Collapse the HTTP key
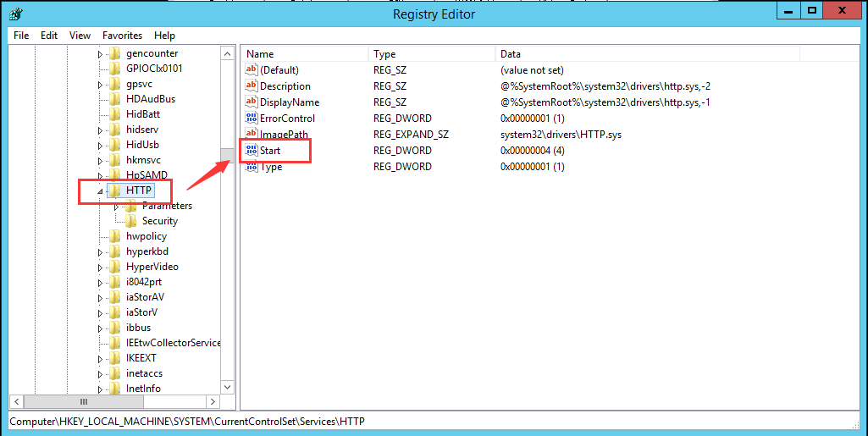This screenshot has height=436, width=868. (x=100, y=190)
